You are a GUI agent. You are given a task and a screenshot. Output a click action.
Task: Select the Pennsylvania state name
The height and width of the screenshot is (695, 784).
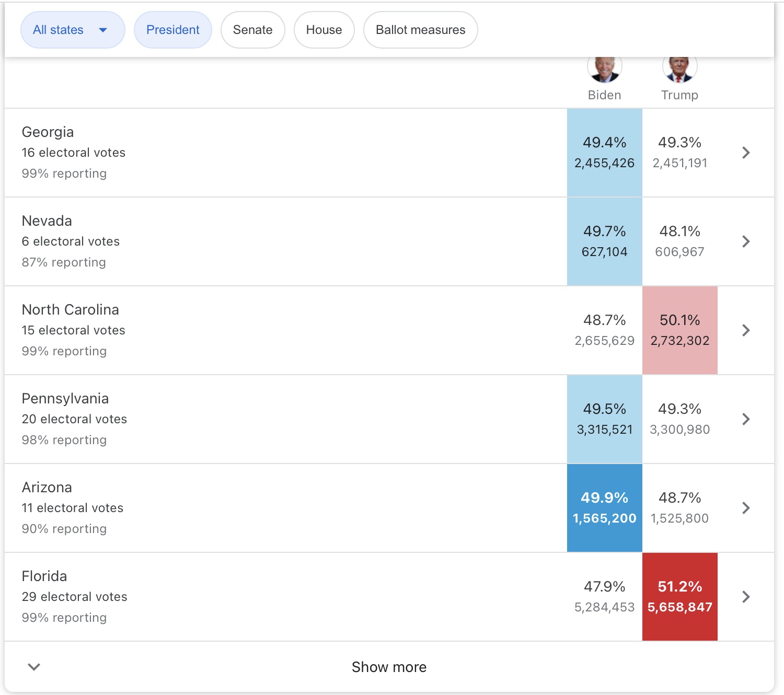tap(65, 399)
